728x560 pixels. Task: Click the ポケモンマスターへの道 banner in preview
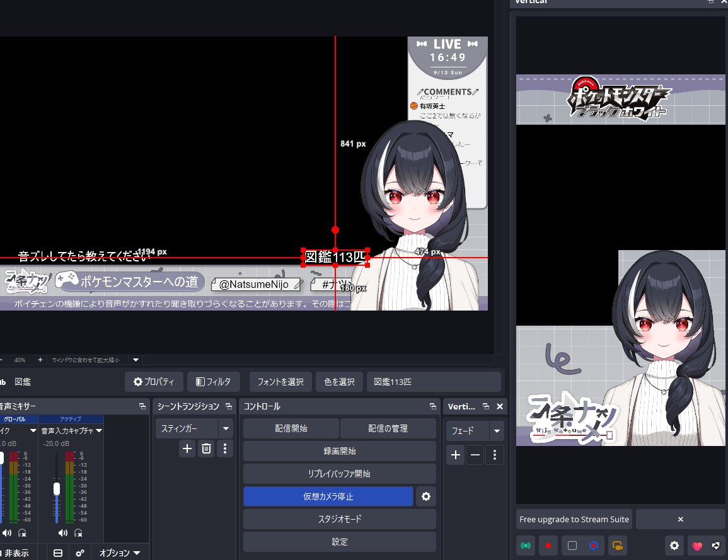(130, 281)
